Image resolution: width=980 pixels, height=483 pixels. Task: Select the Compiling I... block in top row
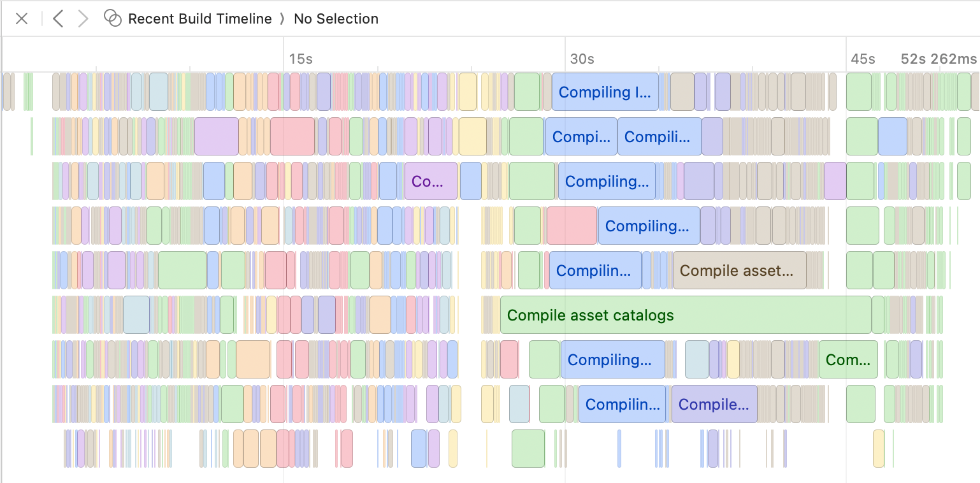[605, 92]
